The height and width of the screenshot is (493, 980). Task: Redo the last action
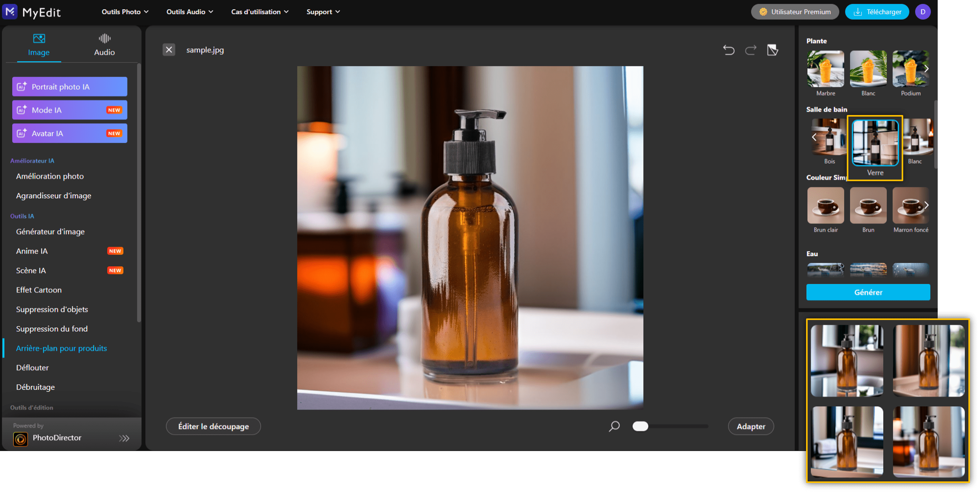750,50
